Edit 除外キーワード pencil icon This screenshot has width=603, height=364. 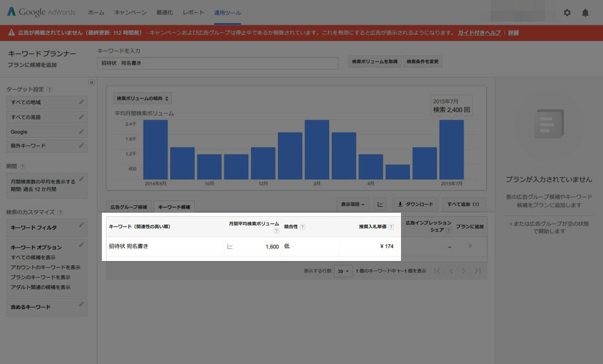81,145
